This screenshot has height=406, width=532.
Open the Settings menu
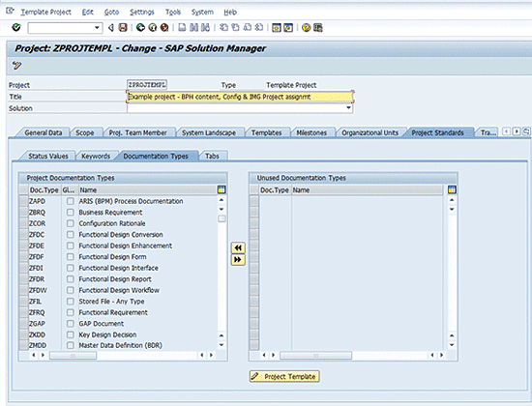point(142,13)
